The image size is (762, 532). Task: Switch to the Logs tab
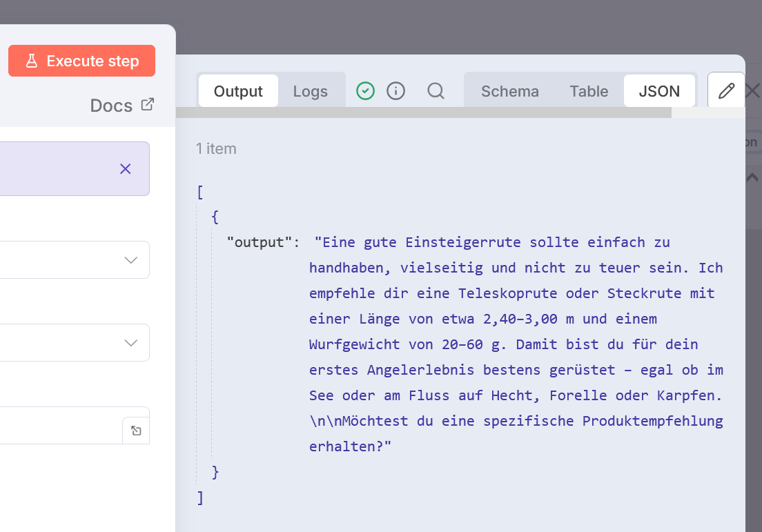(310, 90)
